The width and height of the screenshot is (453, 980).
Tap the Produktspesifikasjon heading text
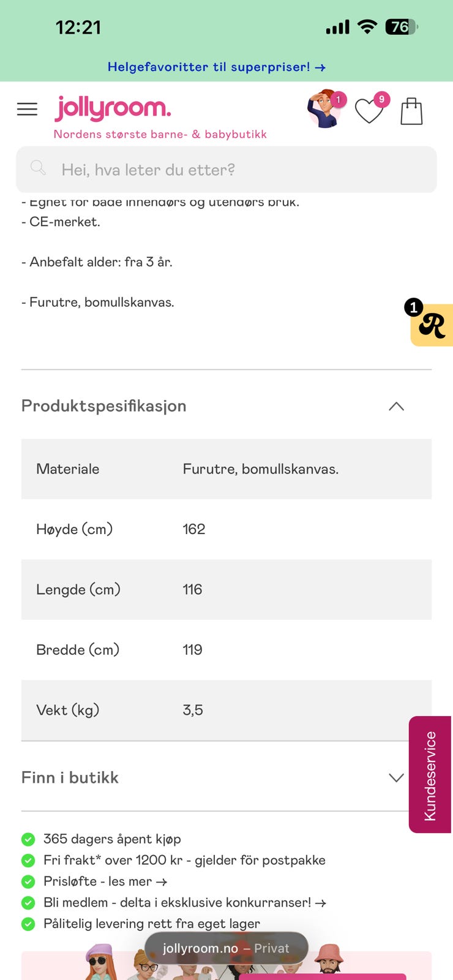[x=104, y=406]
